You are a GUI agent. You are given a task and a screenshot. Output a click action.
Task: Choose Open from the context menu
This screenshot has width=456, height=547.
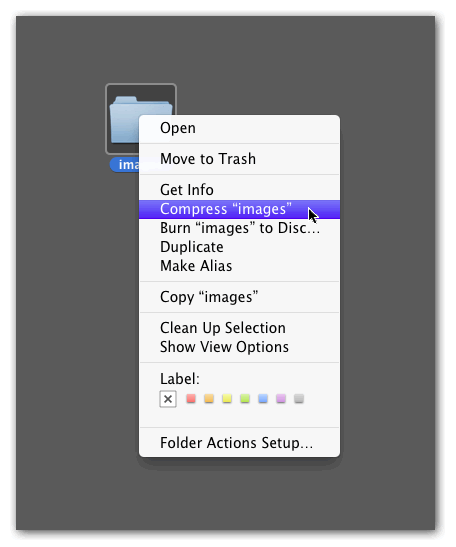(x=239, y=128)
